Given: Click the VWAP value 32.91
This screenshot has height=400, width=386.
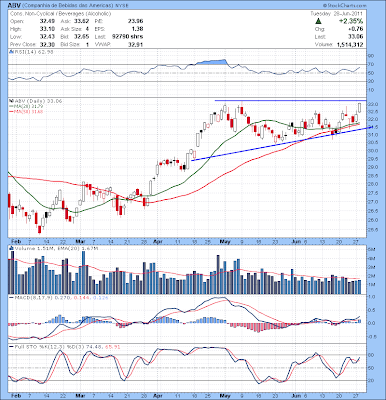Looking at the screenshot, I should [x=137, y=44].
